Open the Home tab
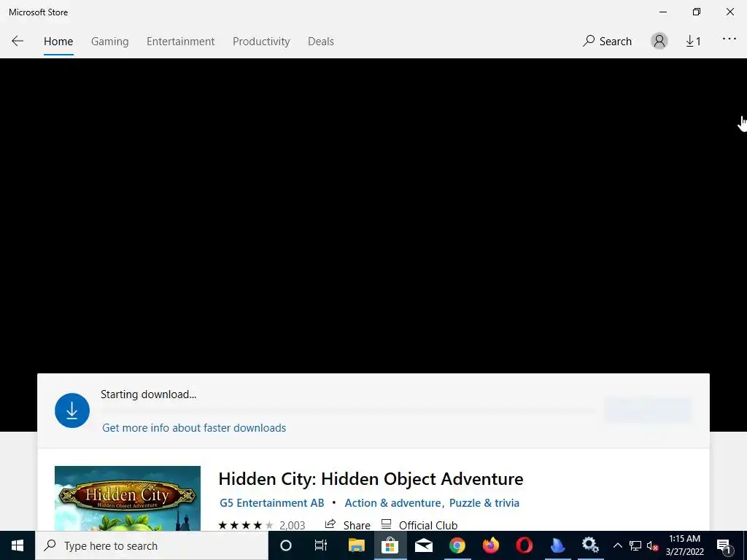The image size is (747, 560). [x=58, y=42]
